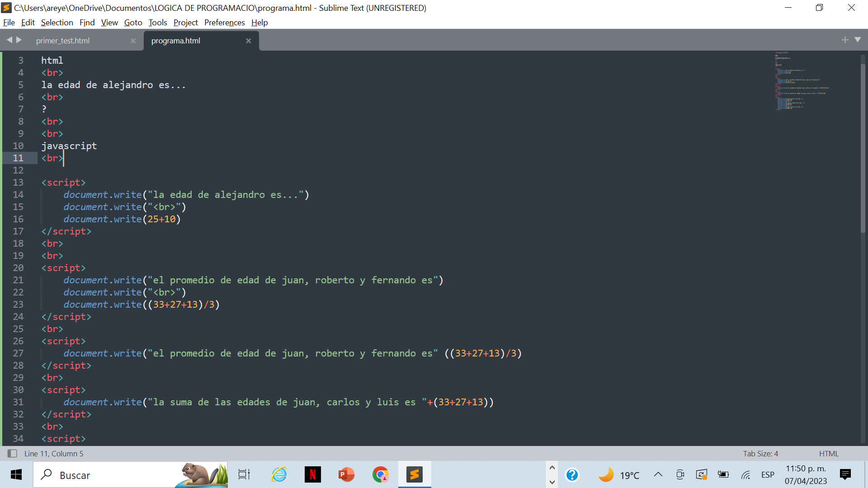This screenshot has width=868, height=488.
Task: Click the battery status icon
Action: coord(723,474)
